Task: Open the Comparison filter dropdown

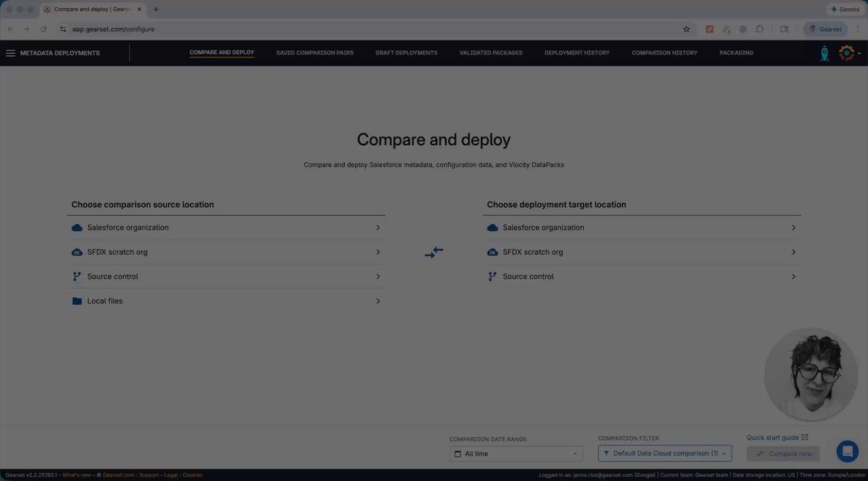Action: [665, 453]
